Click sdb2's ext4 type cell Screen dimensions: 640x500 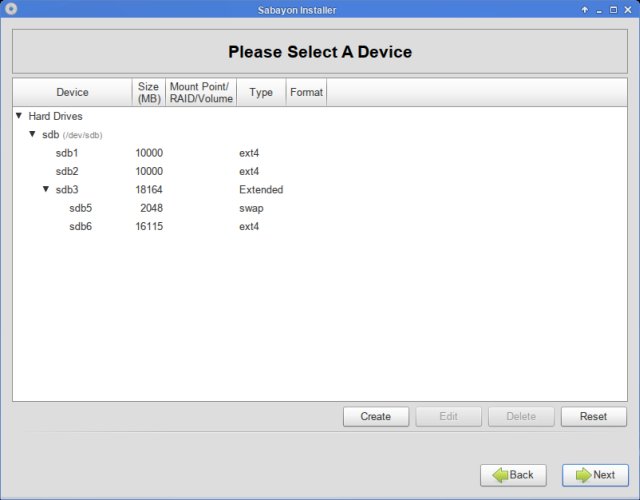(249, 171)
